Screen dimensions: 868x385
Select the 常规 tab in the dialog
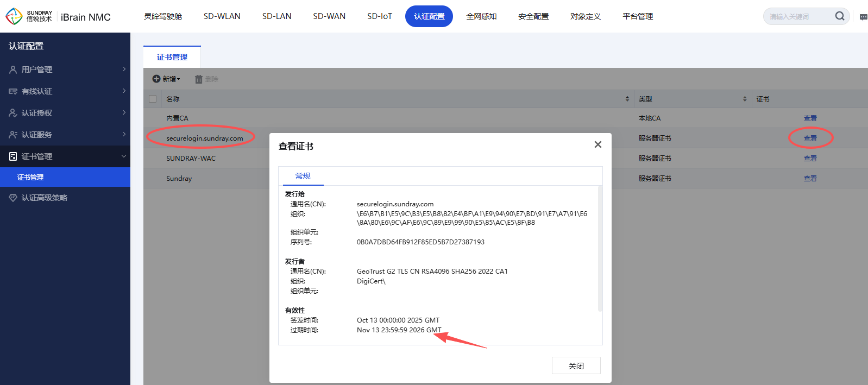(x=303, y=176)
